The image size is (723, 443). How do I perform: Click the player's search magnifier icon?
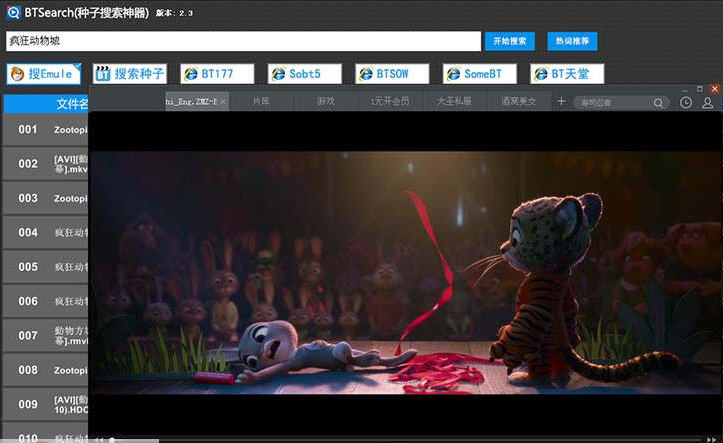[658, 103]
